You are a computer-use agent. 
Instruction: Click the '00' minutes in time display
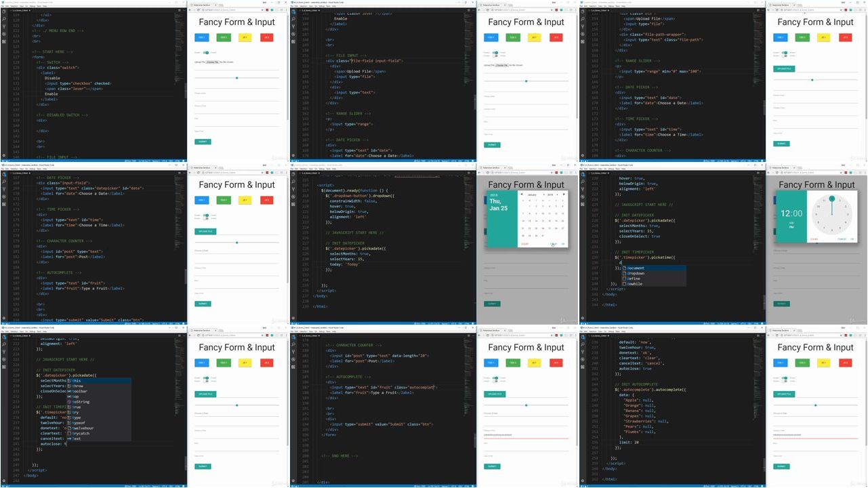coord(799,213)
